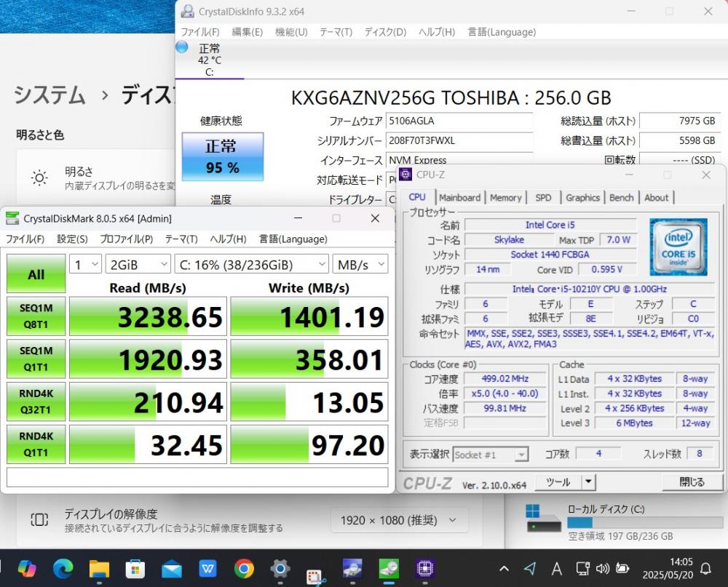Open Settings gear icon in the taskbar
This screenshot has height=587, width=728.
click(280, 568)
